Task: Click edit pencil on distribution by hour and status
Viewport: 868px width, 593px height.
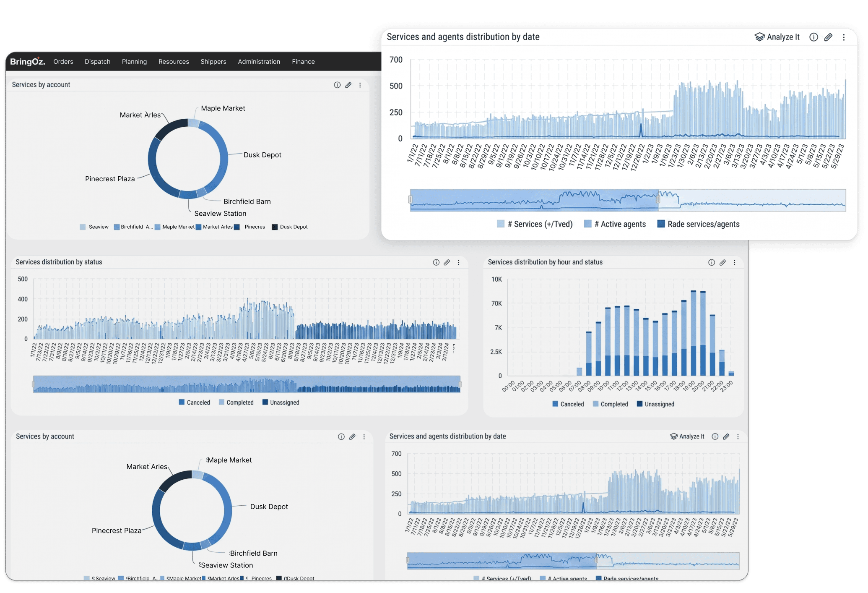Action: pyautogui.click(x=723, y=262)
